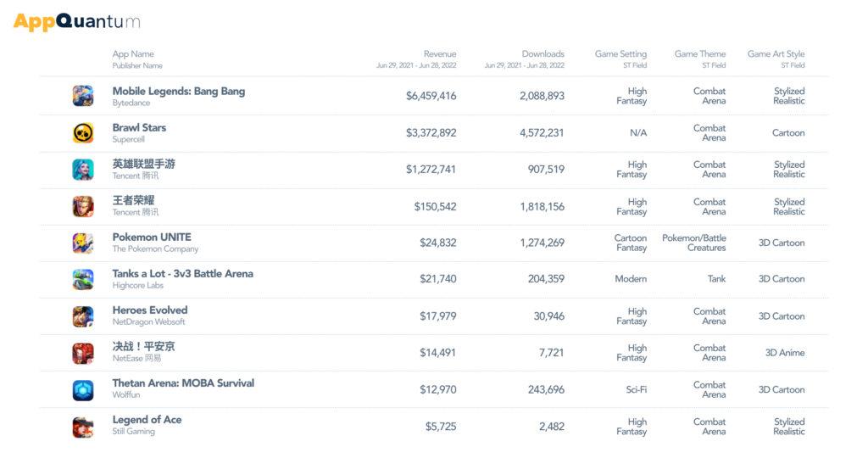This screenshot has width=868, height=458.
Task: Click the $14,491 revenue value
Action: 438,353
